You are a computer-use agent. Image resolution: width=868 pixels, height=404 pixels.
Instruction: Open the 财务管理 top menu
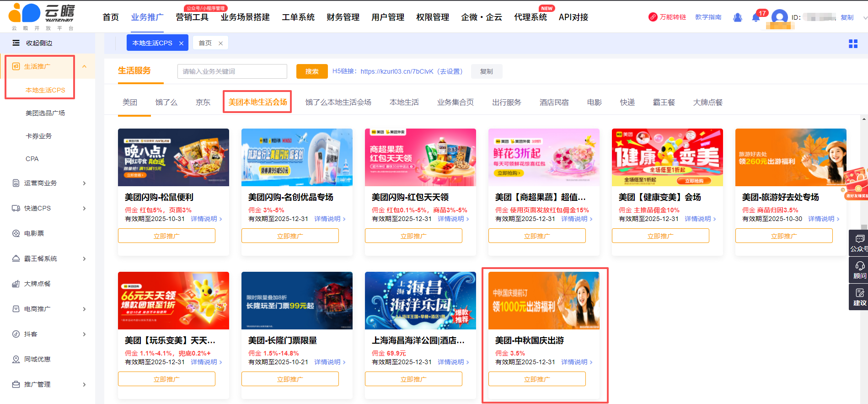(343, 17)
